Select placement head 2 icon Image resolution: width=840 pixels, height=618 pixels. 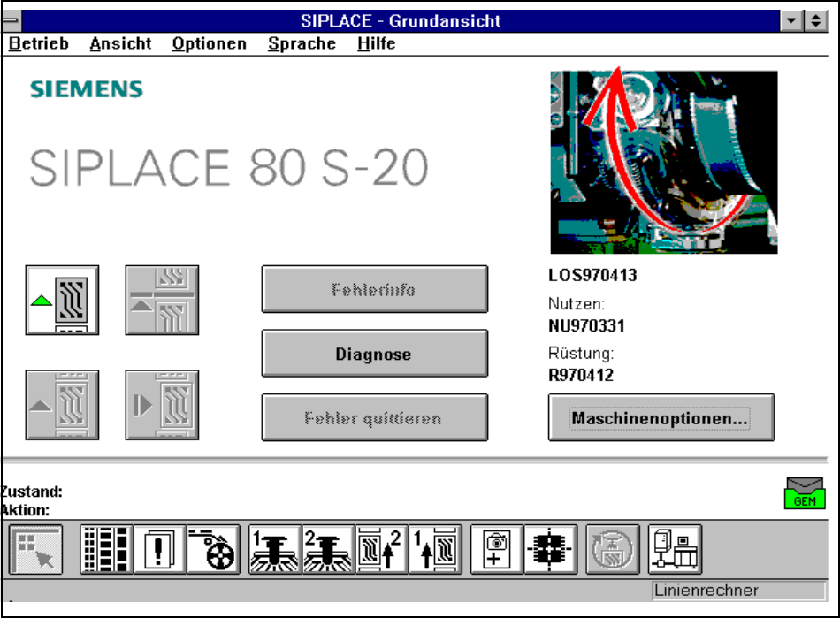pos(328,549)
